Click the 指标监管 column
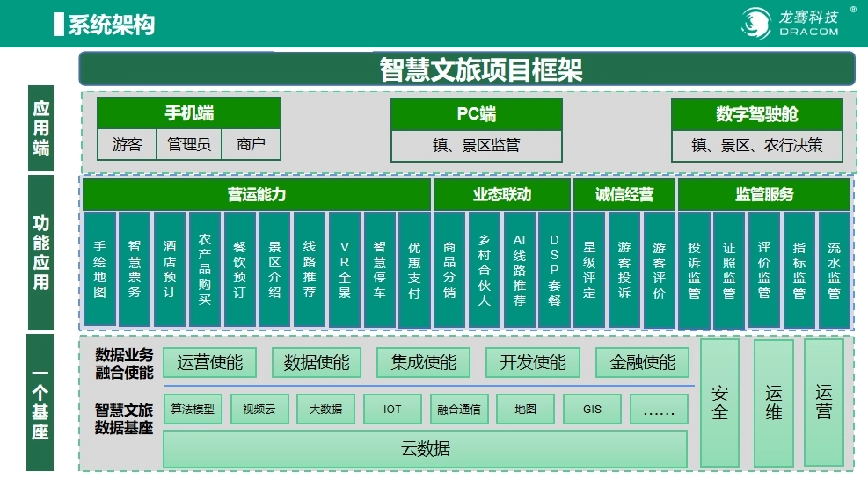 pos(799,271)
